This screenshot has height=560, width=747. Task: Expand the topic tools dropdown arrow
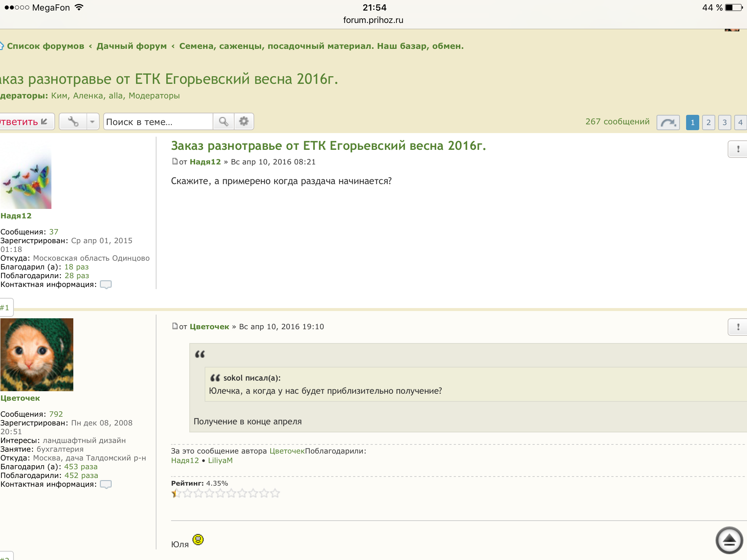coord(93,122)
